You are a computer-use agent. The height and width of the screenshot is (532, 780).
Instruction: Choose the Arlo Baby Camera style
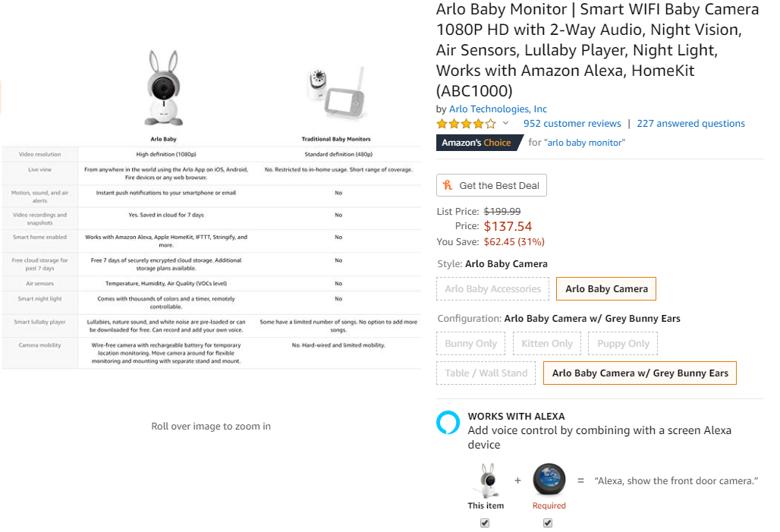tap(606, 288)
